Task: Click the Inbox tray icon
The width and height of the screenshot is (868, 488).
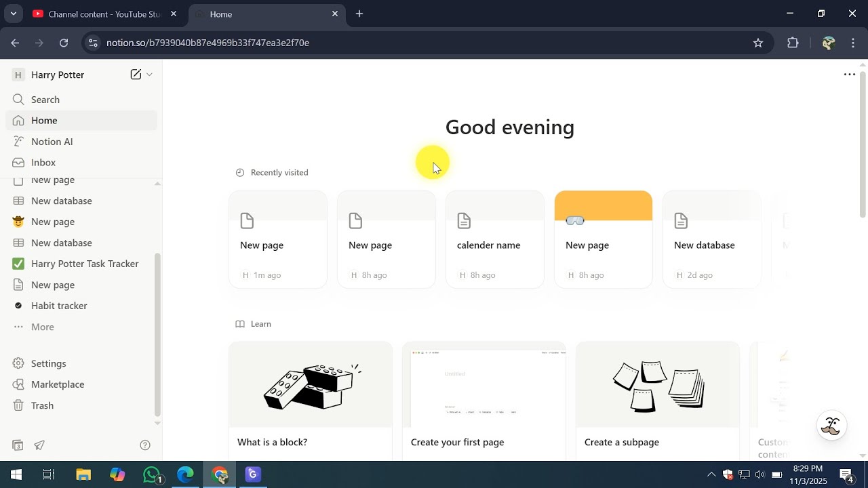Action: [18, 163]
